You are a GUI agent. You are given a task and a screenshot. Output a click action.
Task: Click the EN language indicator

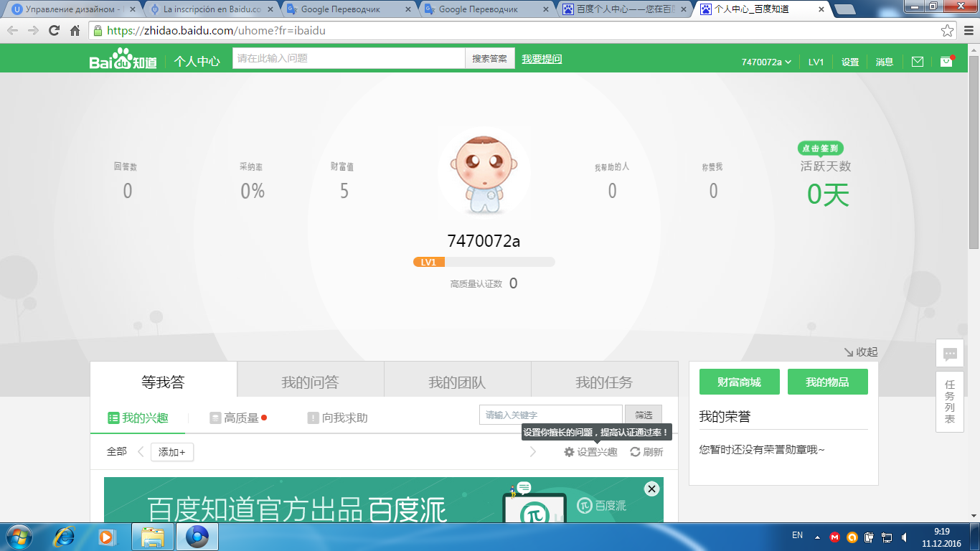797,535
